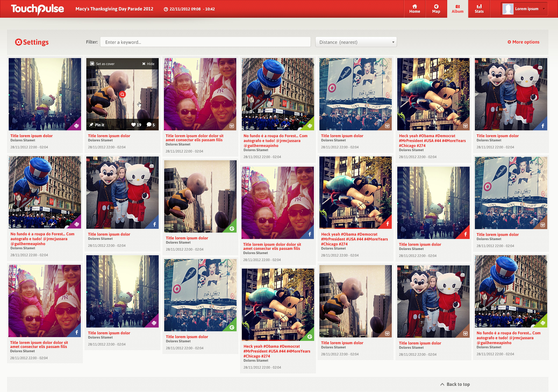Screen dimensions: 558x392
Task: Click the TouchPulse logo
Action: (x=37, y=9)
